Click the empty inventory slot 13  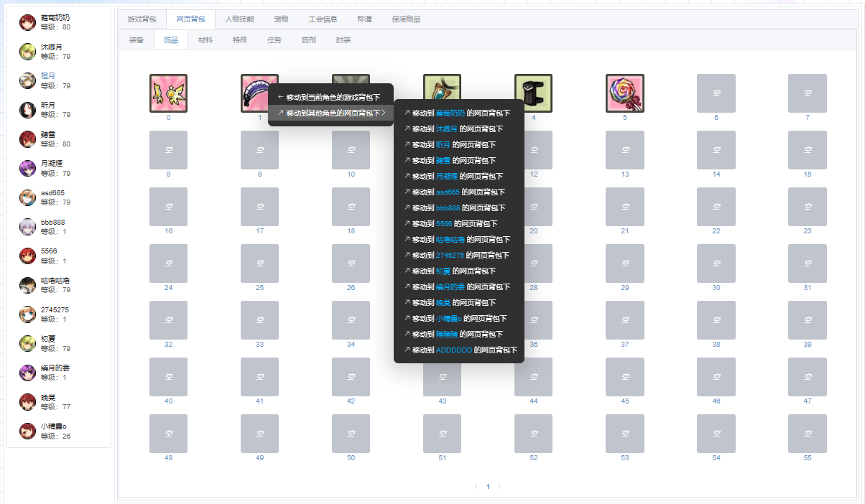coord(625,150)
